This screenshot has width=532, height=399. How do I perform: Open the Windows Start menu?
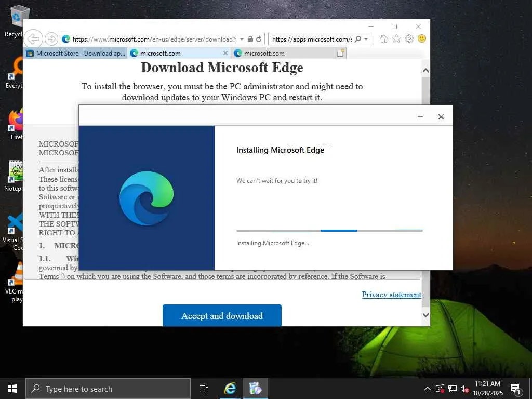(x=12, y=389)
